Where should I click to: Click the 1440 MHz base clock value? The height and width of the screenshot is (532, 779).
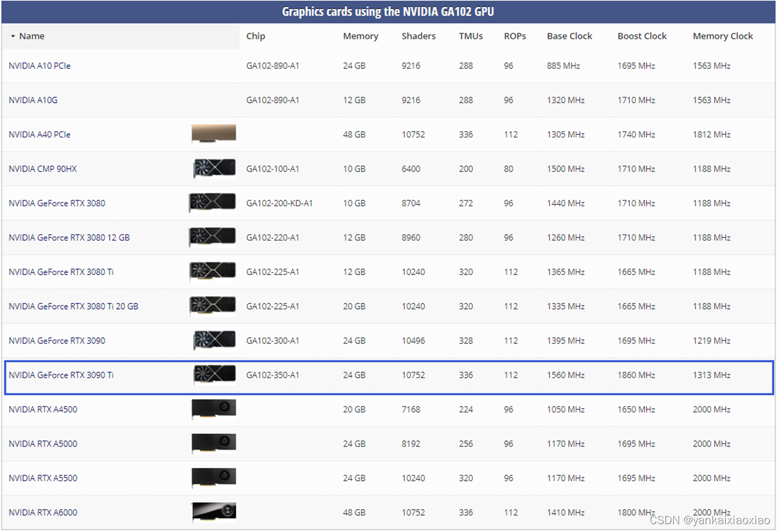(x=566, y=204)
